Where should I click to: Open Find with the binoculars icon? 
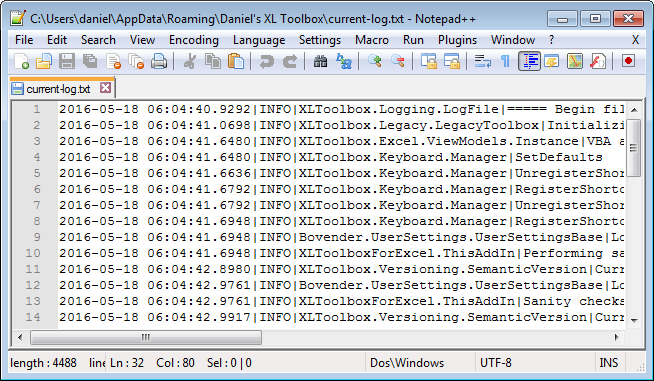pos(320,61)
